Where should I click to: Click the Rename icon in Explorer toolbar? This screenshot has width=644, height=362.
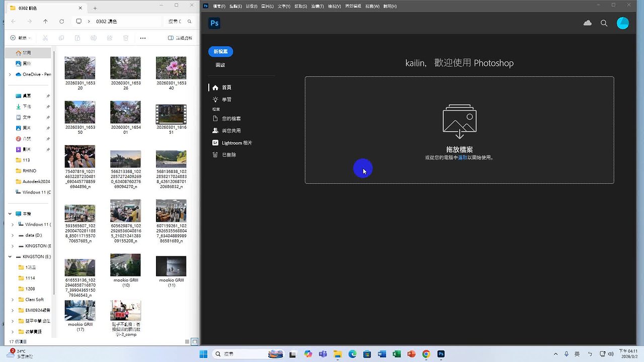pyautogui.click(x=93, y=38)
